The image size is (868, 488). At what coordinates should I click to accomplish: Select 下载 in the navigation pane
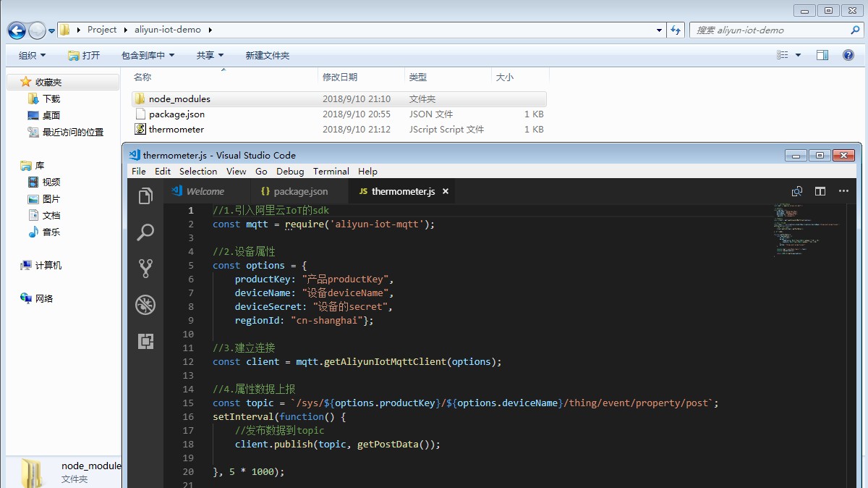[51, 99]
